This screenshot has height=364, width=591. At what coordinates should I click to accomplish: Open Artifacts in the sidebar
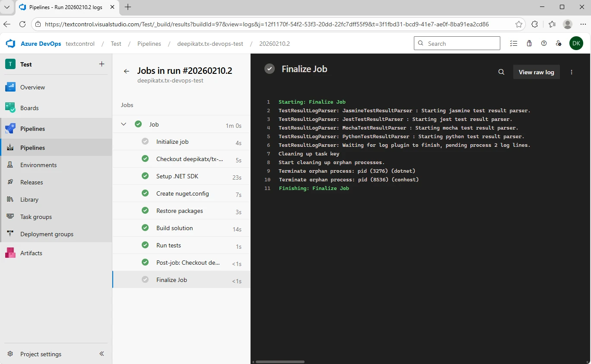coord(30,253)
